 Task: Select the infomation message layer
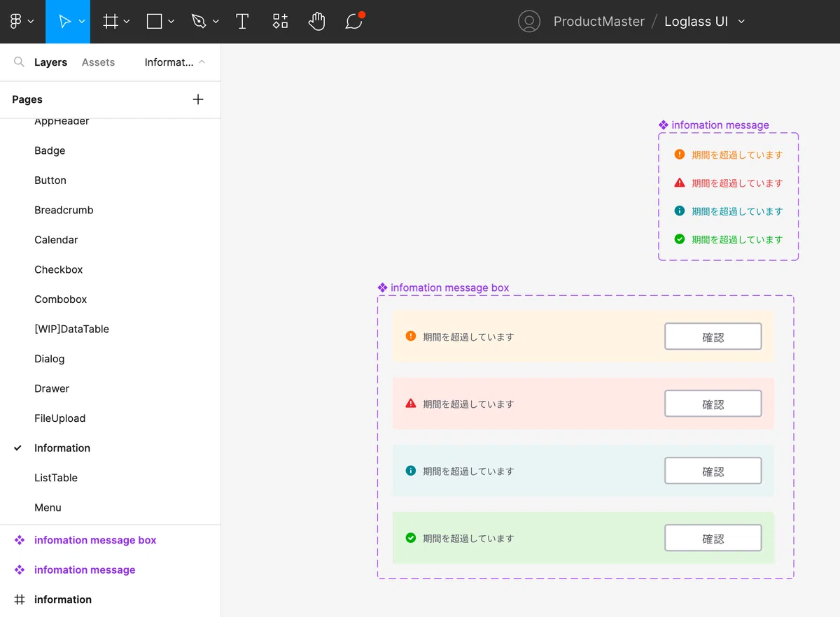(85, 569)
